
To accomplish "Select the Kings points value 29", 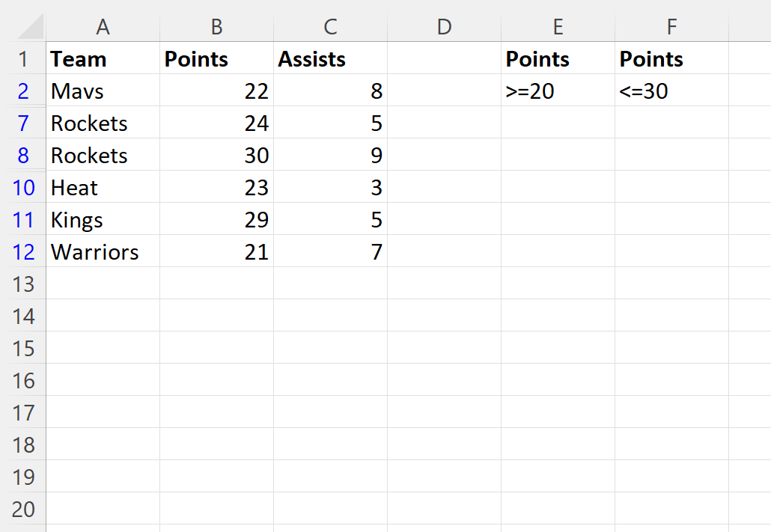I will 216,220.
